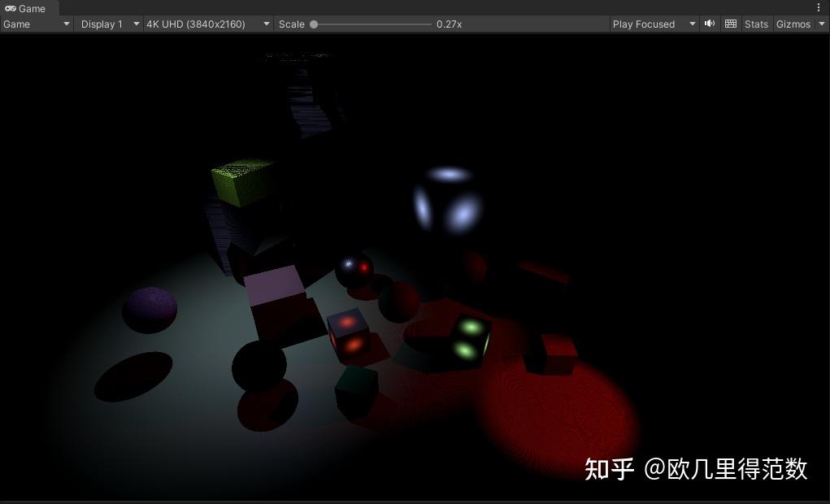Click the speaker icon to mute game audio
Image resolution: width=830 pixels, height=504 pixels.
tap(708, 24)
